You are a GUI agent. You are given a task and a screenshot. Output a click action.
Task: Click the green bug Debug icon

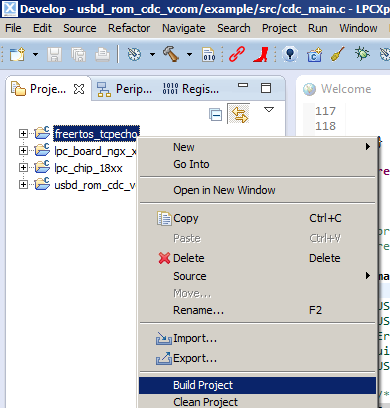(x=362, y=54)
